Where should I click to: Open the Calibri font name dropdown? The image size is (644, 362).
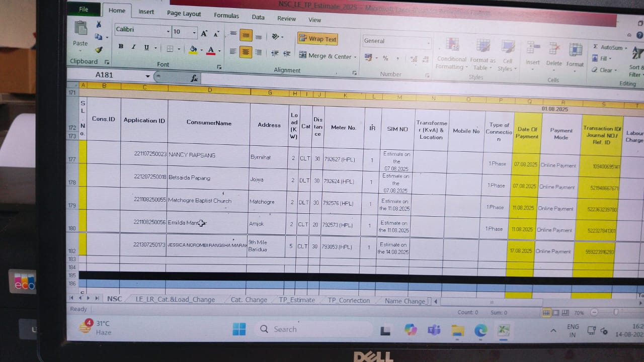pos(168,32)
